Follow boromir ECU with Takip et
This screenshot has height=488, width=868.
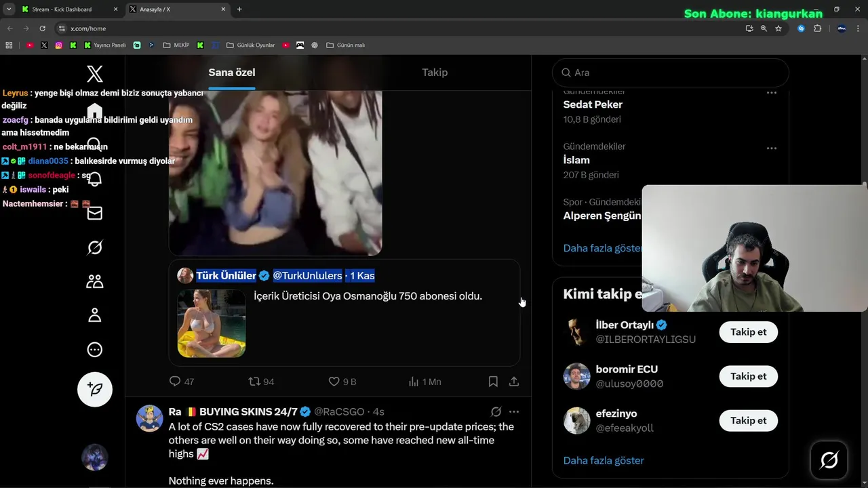coord(748,376)
